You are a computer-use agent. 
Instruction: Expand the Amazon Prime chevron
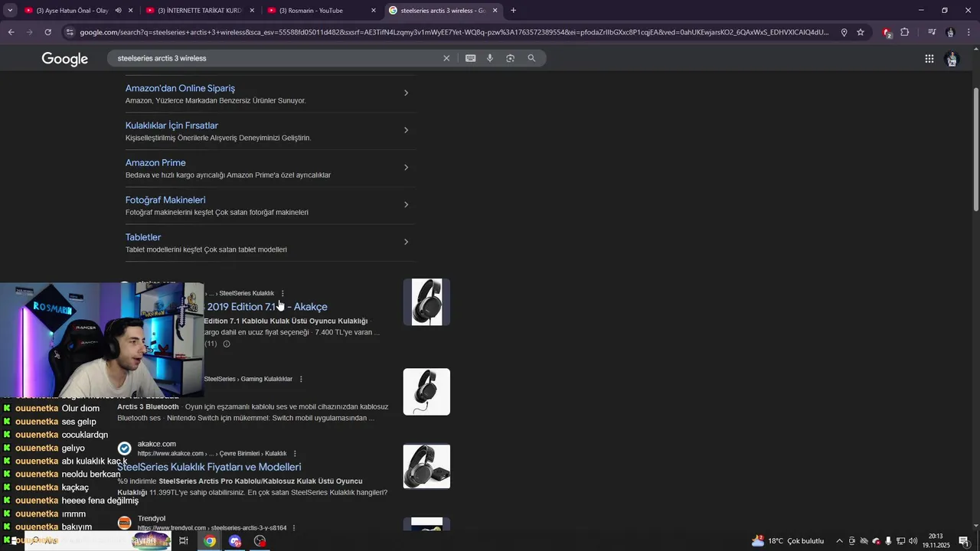[x=406, y=167]
